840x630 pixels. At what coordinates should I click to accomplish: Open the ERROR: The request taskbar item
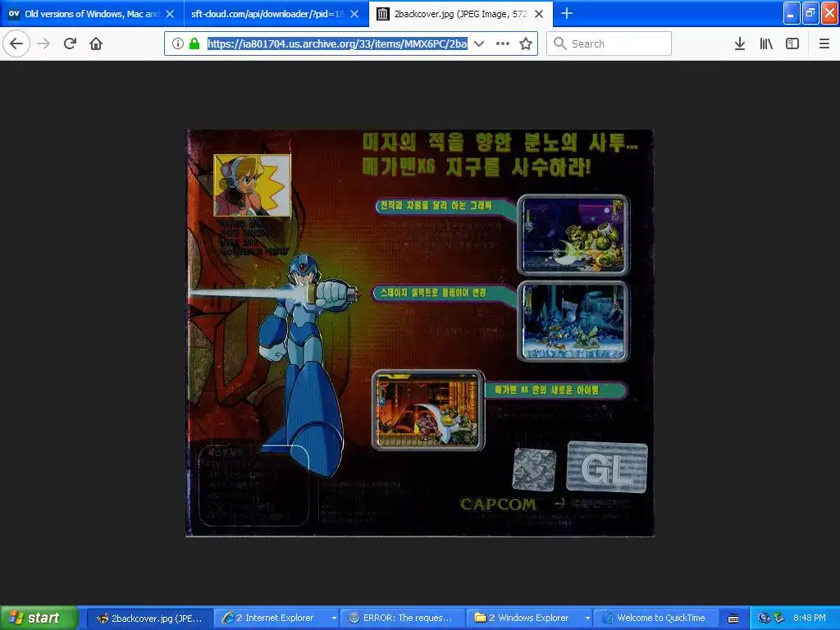point(403,618)
